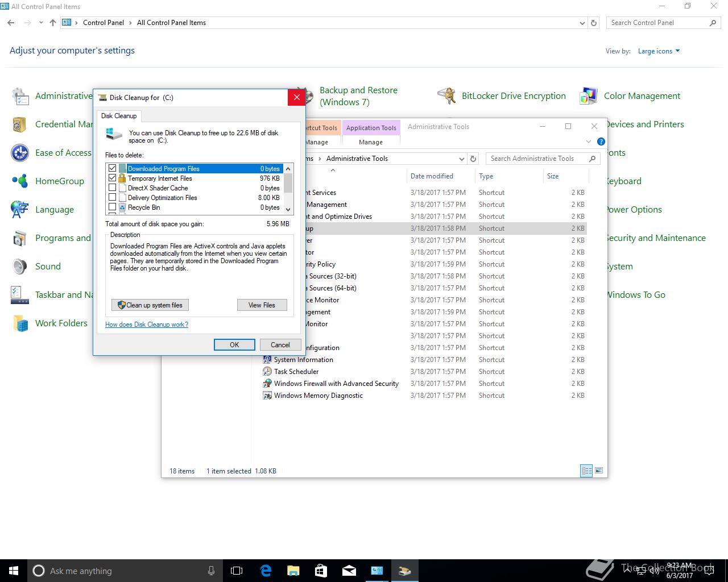Open Manage under Application Tools

tap(371, 142)
